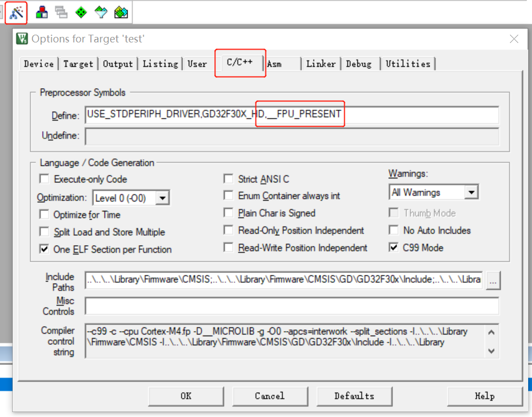Open the Manage Project Items icon

click(x=41, y=12)
